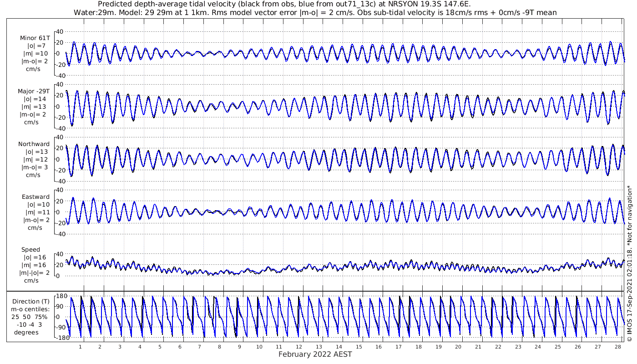Click the 'Northward' panel label
Screen dimensions: 637x364
pyautogui.click(x=34, y=144)
